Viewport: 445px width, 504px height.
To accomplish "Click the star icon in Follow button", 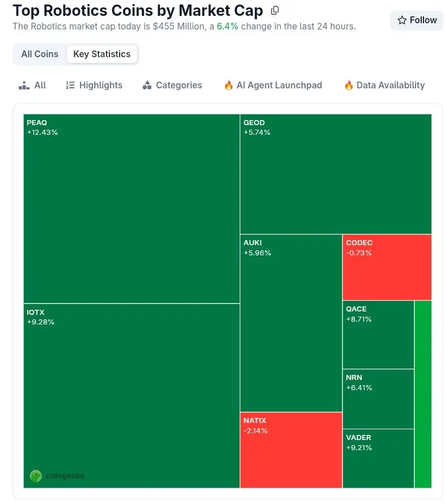I will [x=402, y=20].
